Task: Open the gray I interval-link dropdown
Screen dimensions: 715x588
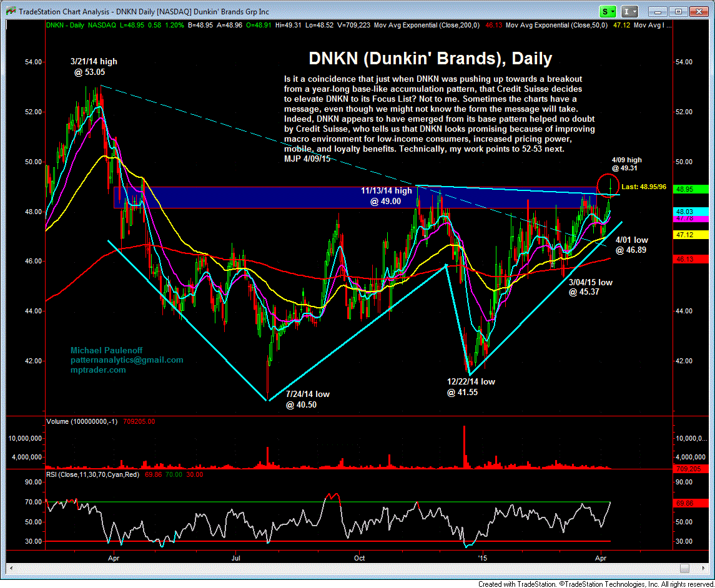Action: [629, 11]
